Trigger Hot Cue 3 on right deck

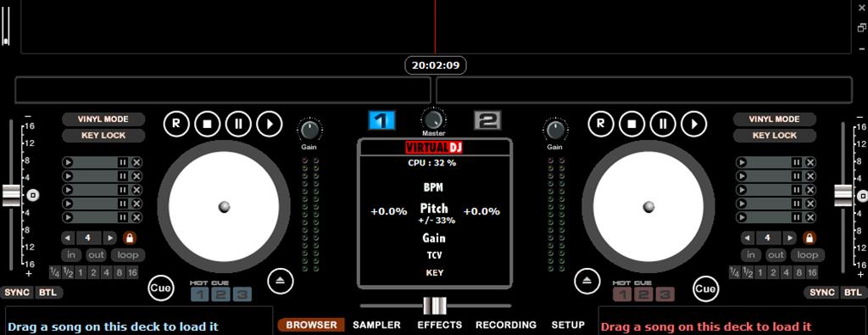665,294
